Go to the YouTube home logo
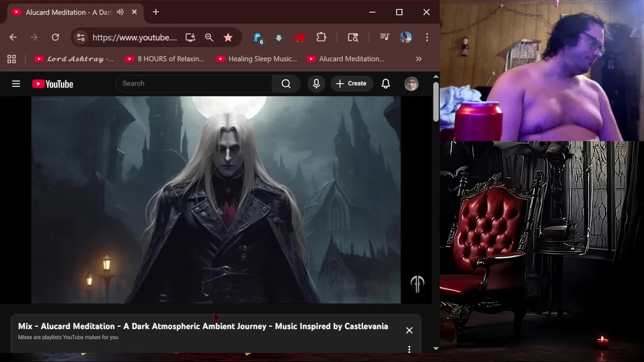This screenshot has width=644, height=362. 52,84
